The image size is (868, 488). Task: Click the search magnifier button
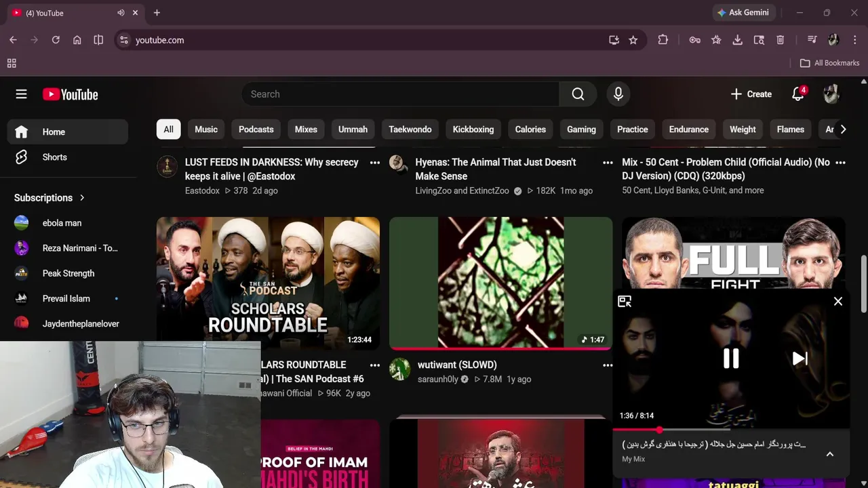coord(578,94)
